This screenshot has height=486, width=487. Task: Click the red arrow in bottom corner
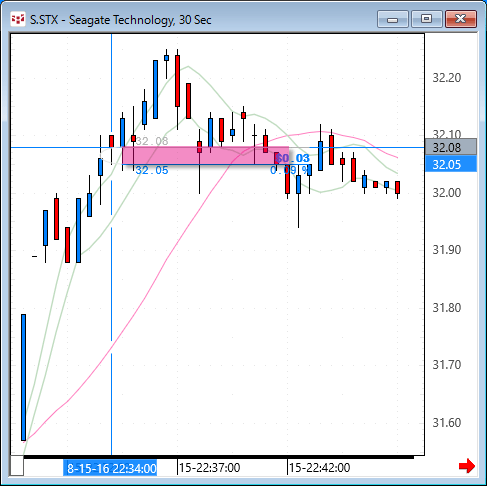pyautogui.click(x=467, y=466)
